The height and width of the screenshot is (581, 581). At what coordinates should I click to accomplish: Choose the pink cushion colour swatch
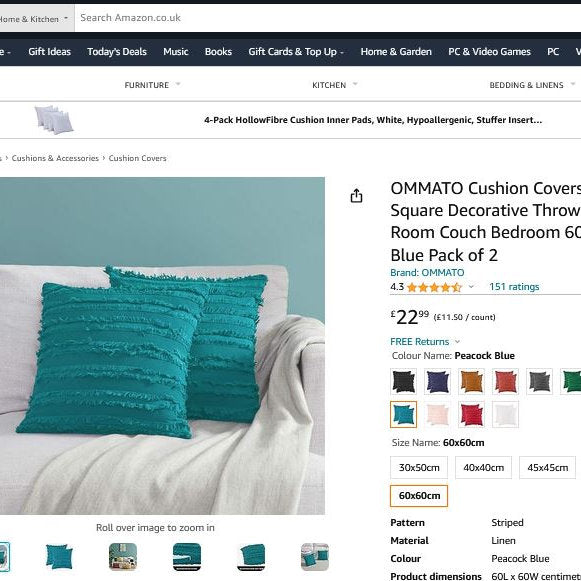pos(438,414)
